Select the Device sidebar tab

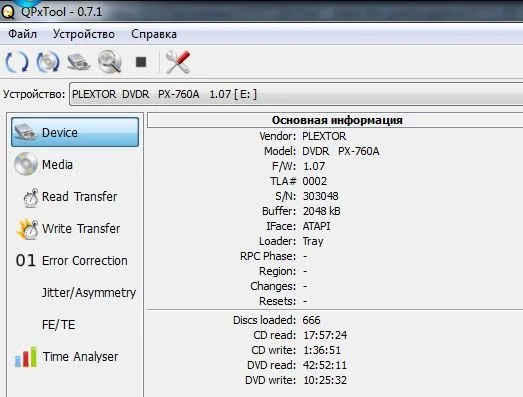click(x=75, y=132)
